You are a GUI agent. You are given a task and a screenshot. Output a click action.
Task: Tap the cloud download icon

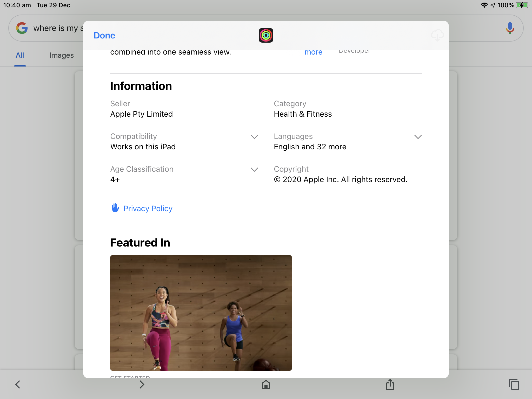coord(437,35)
